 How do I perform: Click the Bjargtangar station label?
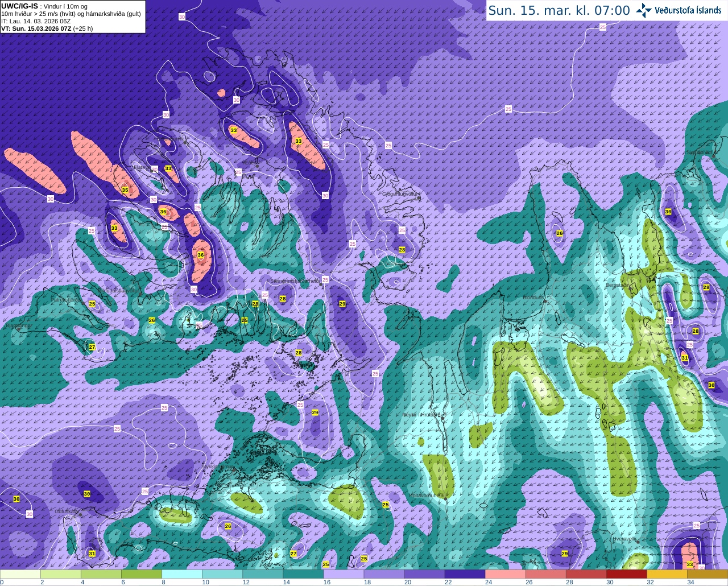click(x=18, y=326)
